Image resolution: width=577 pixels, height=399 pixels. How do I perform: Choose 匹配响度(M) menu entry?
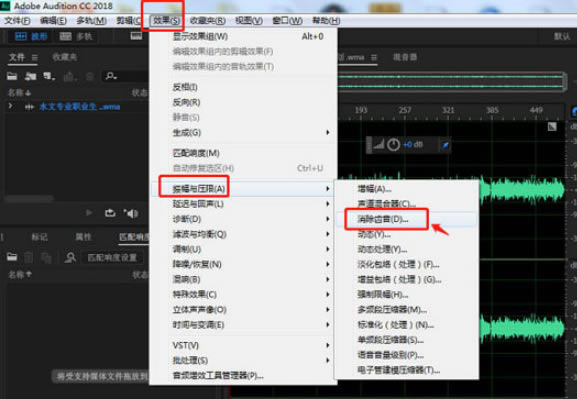pyautogui.click(x=243, y=153)
